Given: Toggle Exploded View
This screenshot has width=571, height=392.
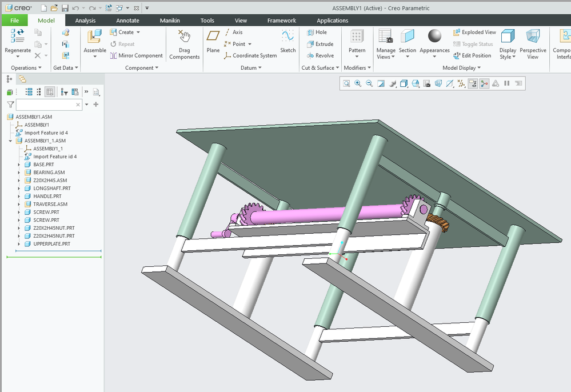Looking at the screenshot, I should pyautogui.click(x=474, y=33).
